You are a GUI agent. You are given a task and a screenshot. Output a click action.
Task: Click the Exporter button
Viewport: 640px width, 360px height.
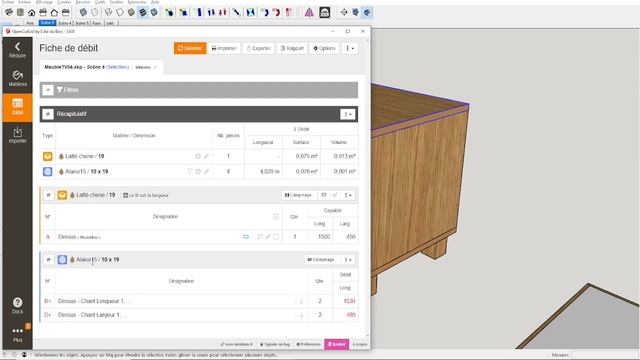click(x=258, y=48)
